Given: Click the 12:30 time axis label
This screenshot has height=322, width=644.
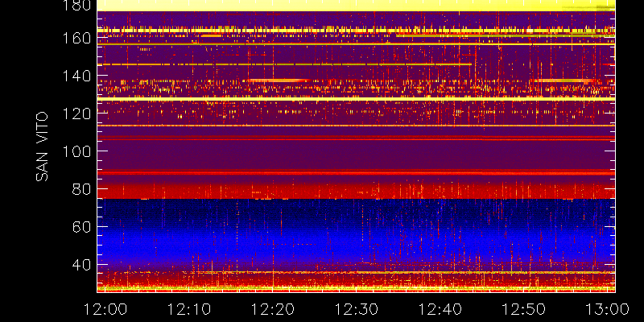Looking at the screenshot, I should click(x=357, y=309).
